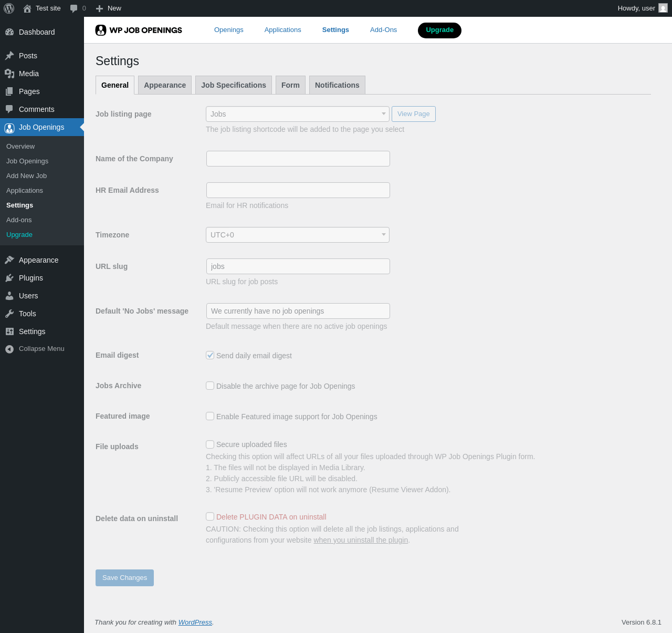This screenshot has height=633, width=672.
Task: Open the comments bubble icon in admin bar
Action: pos(74,8)
